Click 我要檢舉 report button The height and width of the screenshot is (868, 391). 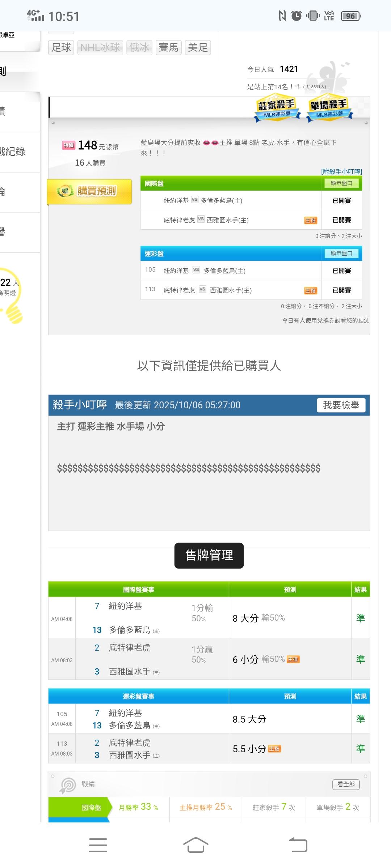click(341, 405)
